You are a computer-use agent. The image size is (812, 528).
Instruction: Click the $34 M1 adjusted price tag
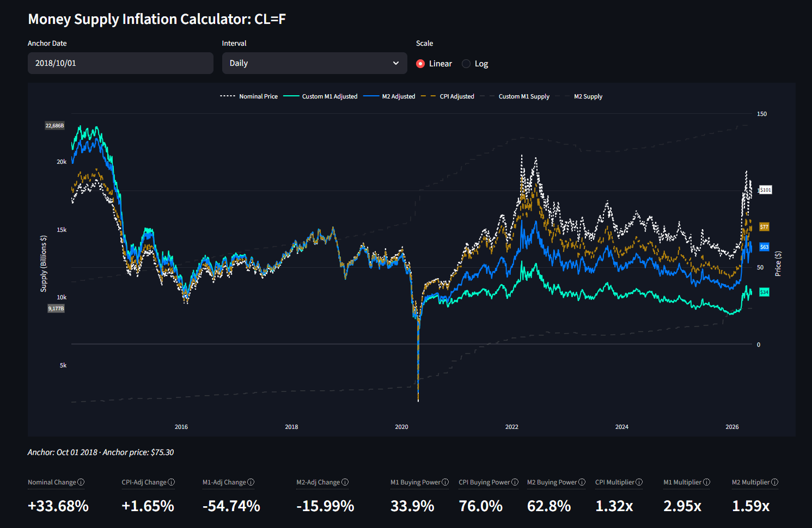click(765, 292)
